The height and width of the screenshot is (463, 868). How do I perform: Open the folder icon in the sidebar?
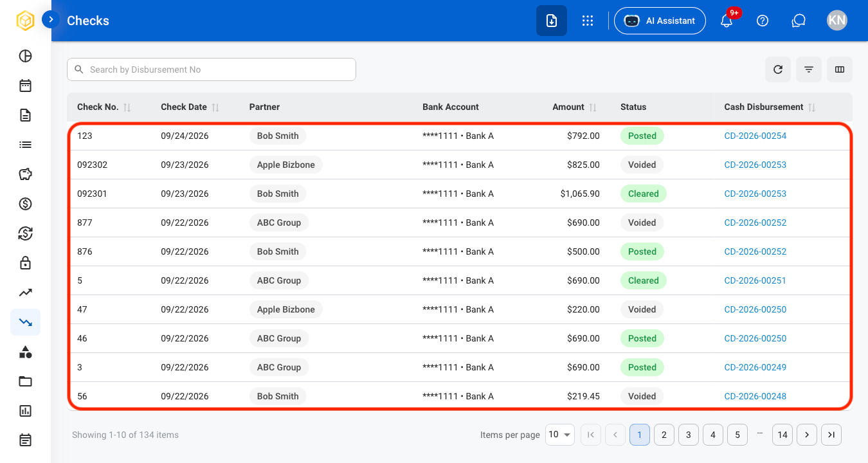tap(25, 381)
